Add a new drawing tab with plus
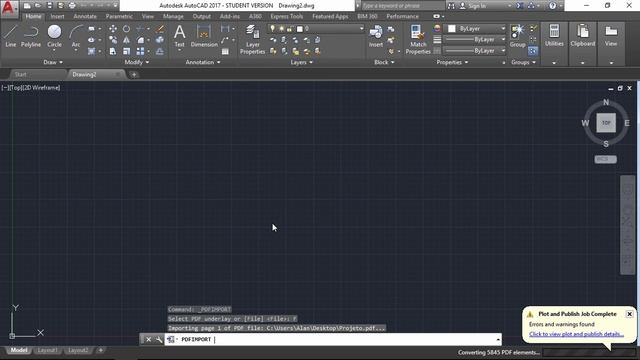 134,74
